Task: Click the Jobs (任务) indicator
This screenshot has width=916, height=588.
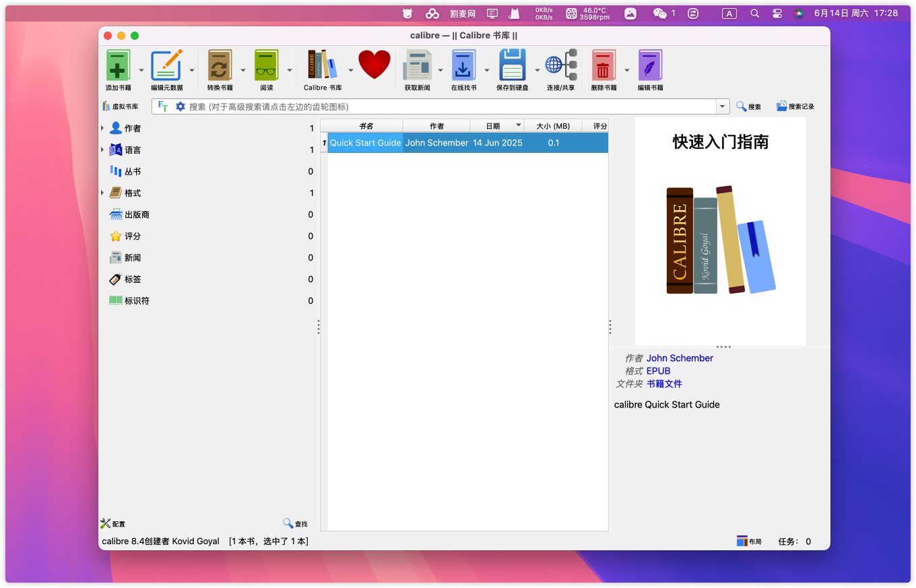Action: click(x=795, y=542)
